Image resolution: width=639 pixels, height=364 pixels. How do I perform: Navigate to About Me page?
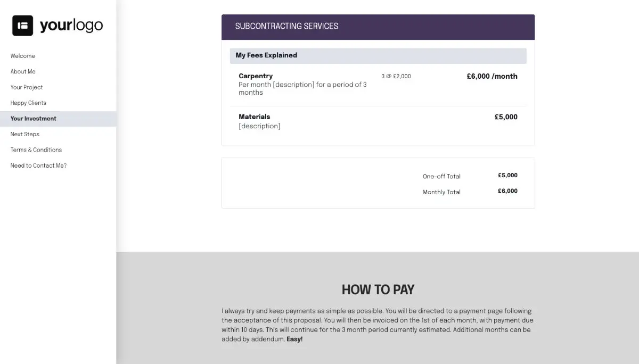[23, 71]
